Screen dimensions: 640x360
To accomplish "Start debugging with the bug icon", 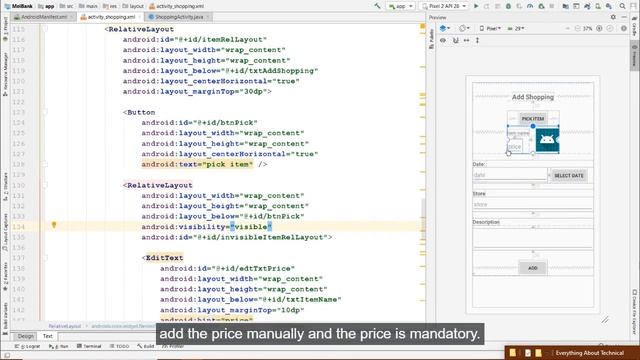I will (x=508, y=6).
